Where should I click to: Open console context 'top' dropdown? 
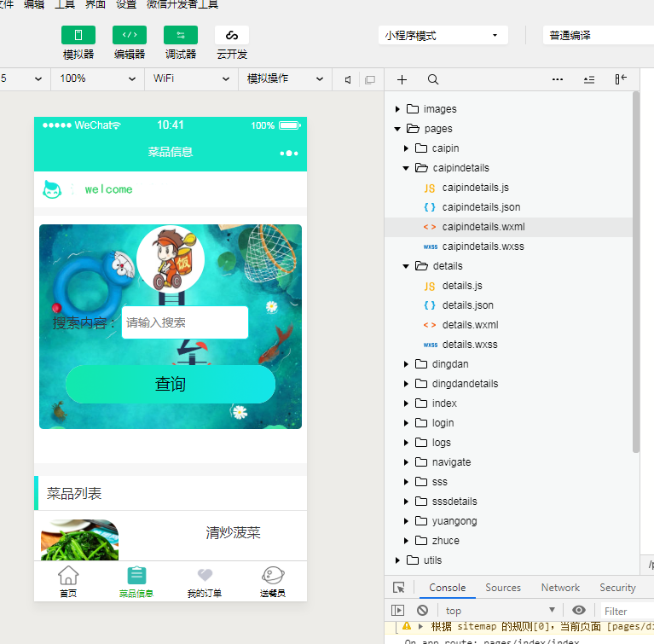coord(501,611)
